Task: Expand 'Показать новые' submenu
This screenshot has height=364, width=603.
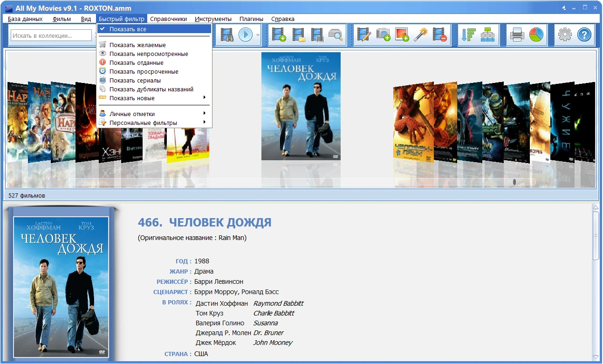Action: 154,98
